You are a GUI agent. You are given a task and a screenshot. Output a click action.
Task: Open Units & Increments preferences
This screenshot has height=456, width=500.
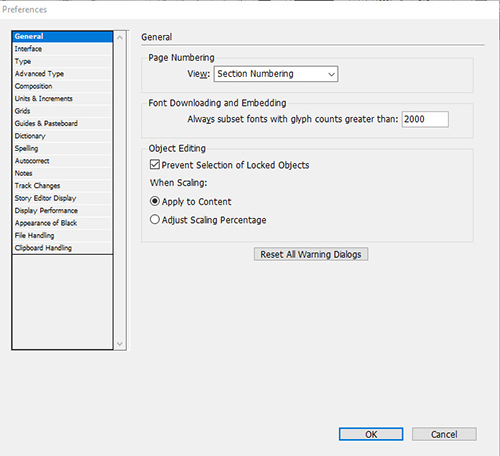pyautogui.click(x=62, y=99)
